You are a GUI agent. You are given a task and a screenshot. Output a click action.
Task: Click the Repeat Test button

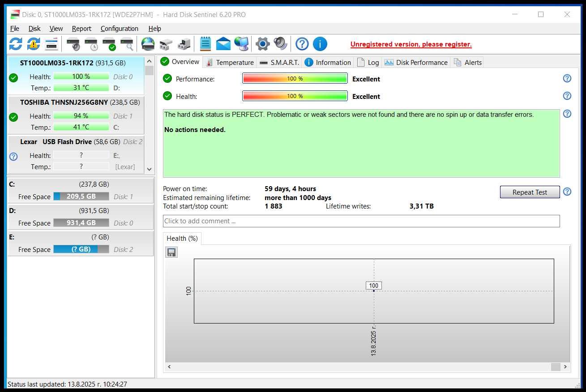(530, 192)
